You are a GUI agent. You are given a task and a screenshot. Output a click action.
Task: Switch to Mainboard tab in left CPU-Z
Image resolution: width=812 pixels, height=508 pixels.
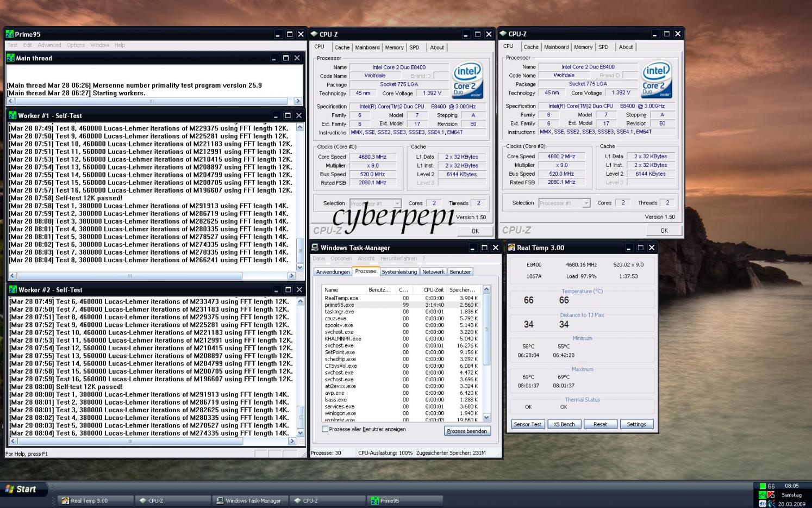[x=367, y=48]
